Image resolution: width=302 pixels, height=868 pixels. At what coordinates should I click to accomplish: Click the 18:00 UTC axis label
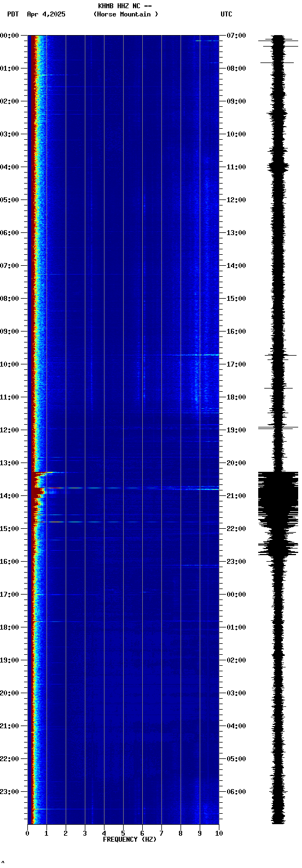point(236,397)
